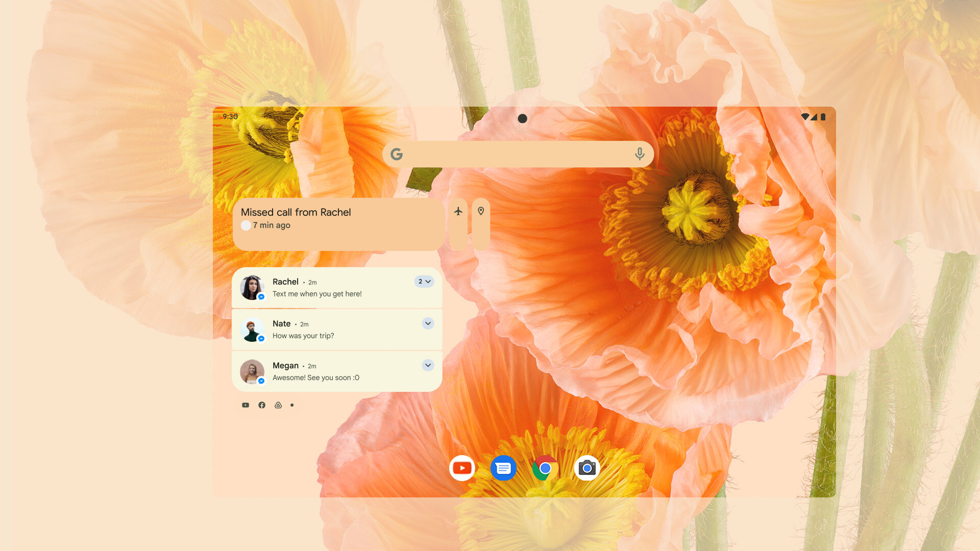This screenshot has height=551, width=980.
Task: Expand Nate's message notification
Action: coord(428,323)
